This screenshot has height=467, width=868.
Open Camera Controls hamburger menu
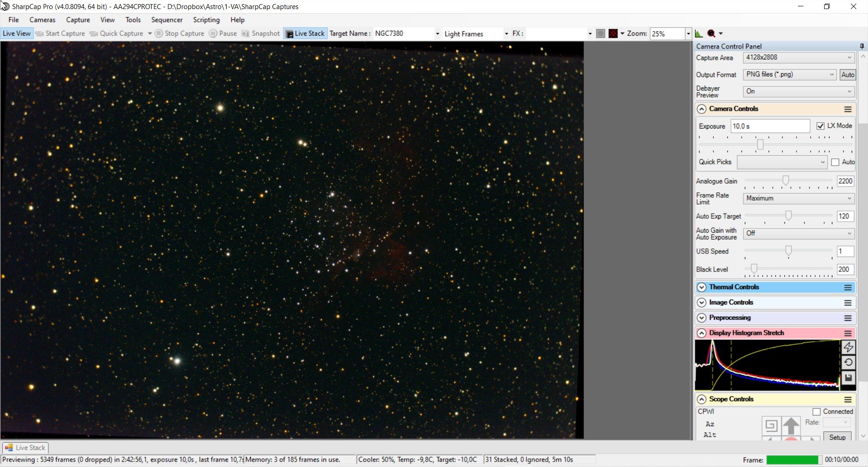point(848,109)
